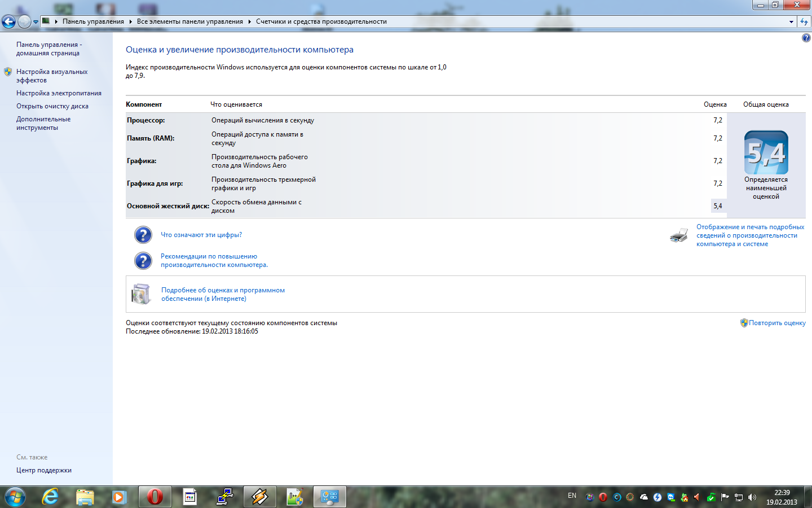The width and height of the screenshot is (812, 508).
Task: Open 'Подробнее об оценках и программном обеспечении'
Action: 223,294
